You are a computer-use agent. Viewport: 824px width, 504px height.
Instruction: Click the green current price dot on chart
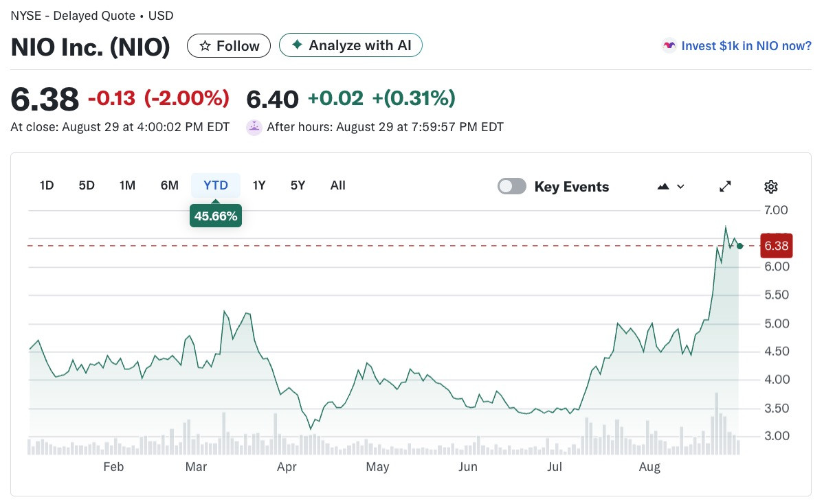coord(740,246)
